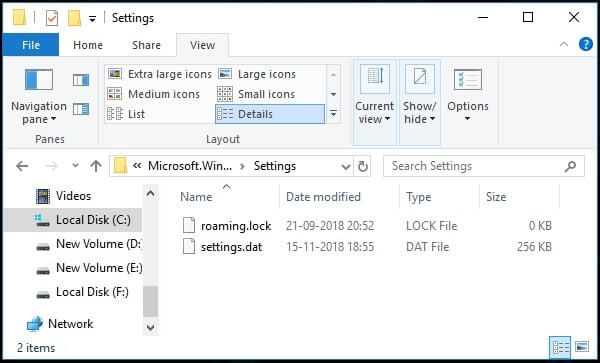The width and height of the screenshot is (600, 363).
Task: Click the Search Settings box
Action: point(484,166)
